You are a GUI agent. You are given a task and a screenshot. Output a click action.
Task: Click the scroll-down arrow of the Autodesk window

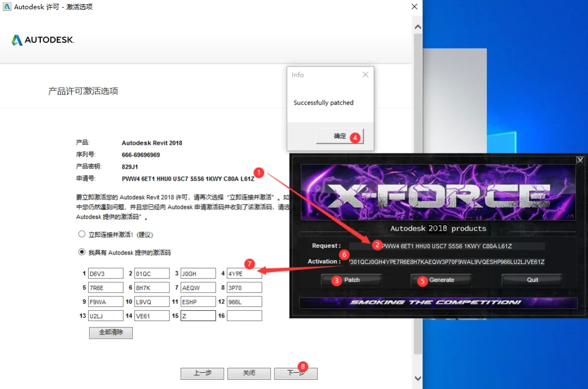[418, 379]
